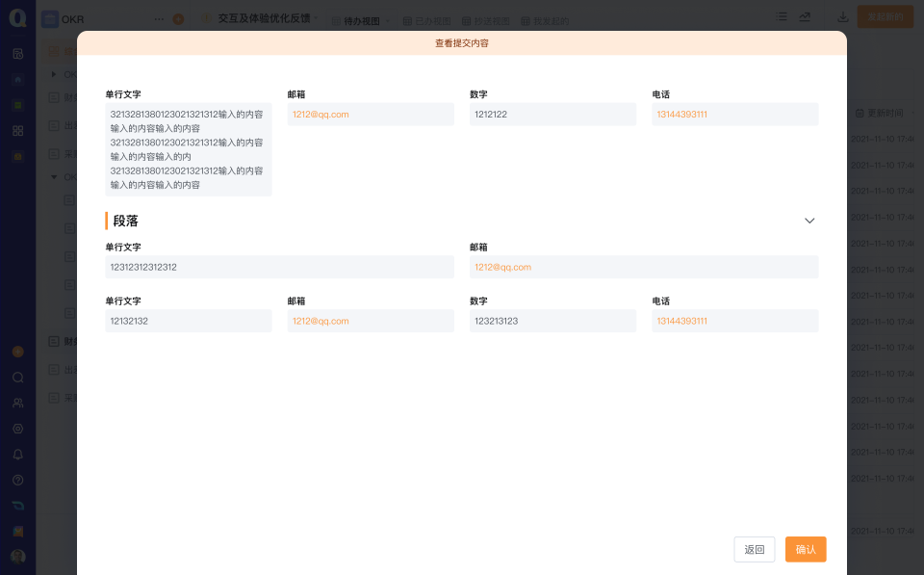Click the user avatar at the sidebar bottom
This screenshot has width=924, height=575.
[17, 557]
